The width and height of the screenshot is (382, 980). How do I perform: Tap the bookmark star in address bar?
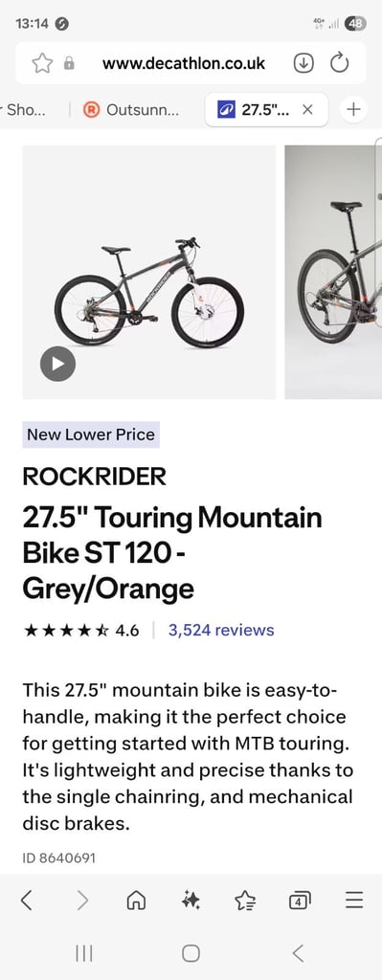click(x=42, y=63)
